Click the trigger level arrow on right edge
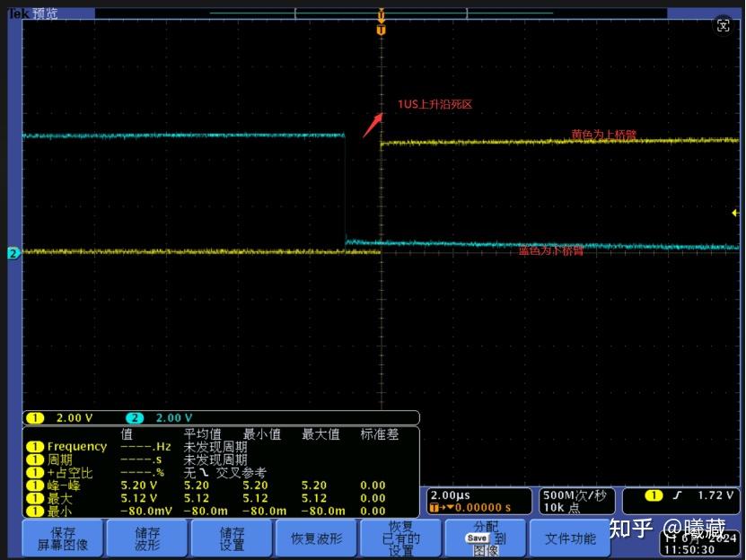This screenshot has height=560, width=746. point(735,214)
